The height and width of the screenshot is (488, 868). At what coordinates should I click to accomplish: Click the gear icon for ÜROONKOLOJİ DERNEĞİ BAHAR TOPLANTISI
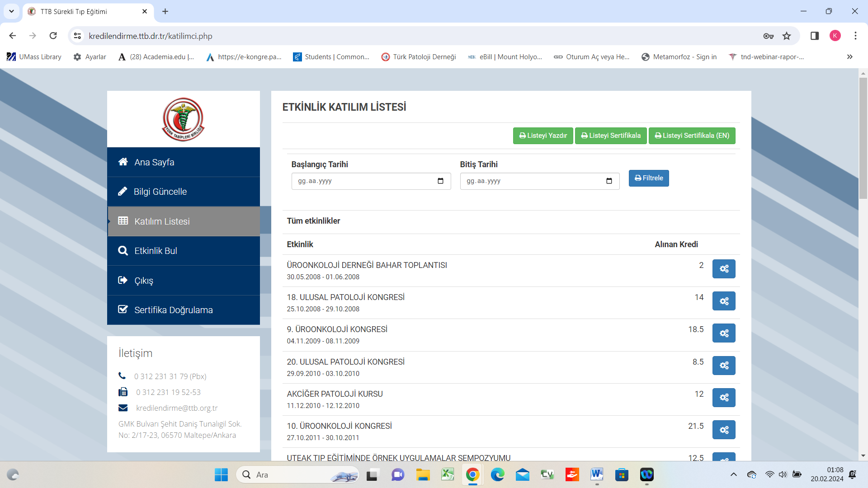pos(724,269)
